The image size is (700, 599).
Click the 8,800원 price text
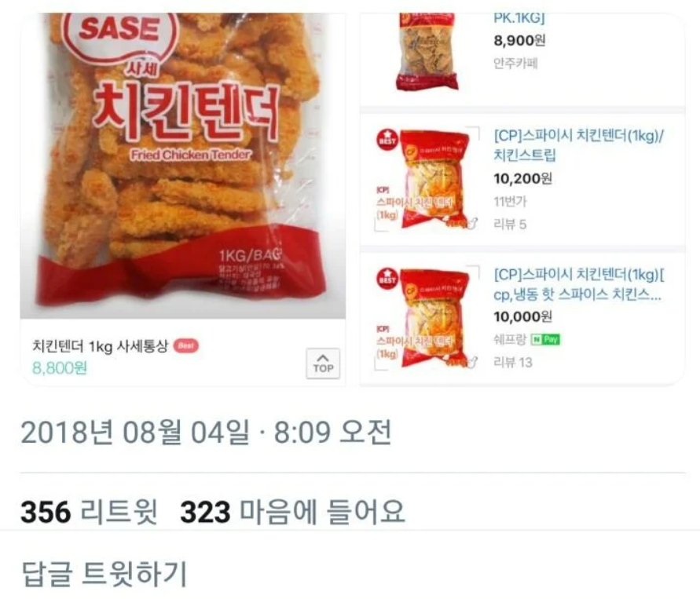60,368
